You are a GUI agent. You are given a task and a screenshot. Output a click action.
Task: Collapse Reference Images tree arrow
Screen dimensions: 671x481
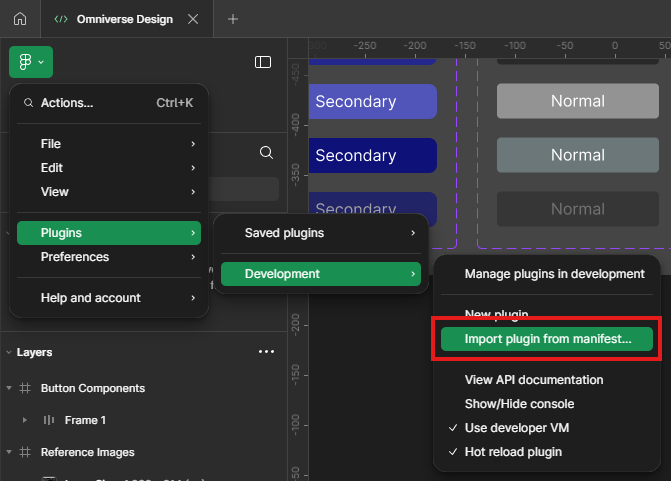(x=9, y=452)
